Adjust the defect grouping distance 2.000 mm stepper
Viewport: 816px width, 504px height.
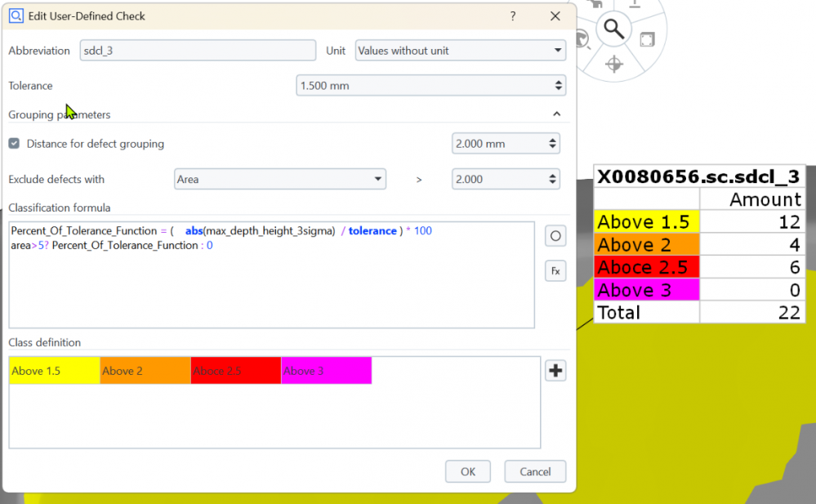pyautogui.click(x=553, y=144)
